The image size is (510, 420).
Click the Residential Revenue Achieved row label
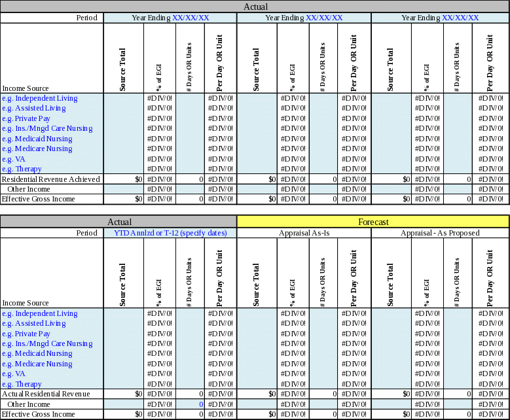click(x=51, y=179)
